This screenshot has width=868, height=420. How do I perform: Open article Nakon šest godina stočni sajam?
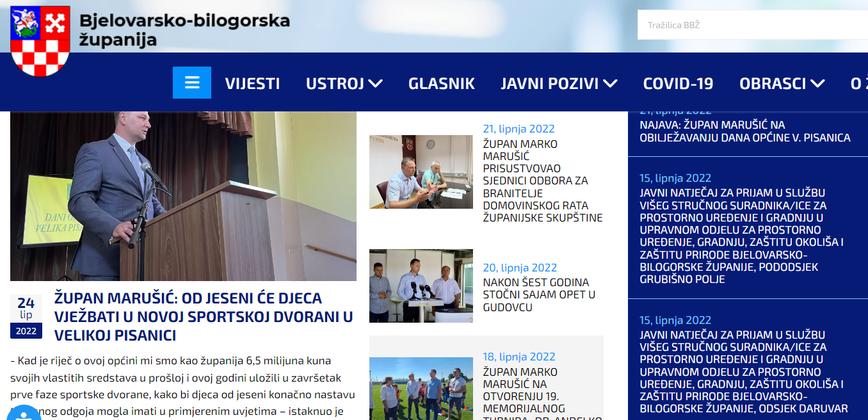coord(539,295)
